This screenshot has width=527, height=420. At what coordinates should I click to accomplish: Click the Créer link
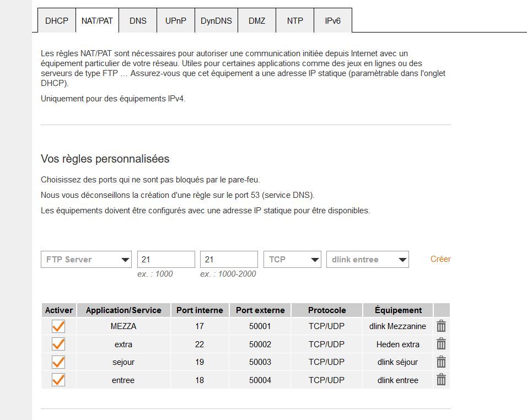pyautogui.click(x=440, y=259)
